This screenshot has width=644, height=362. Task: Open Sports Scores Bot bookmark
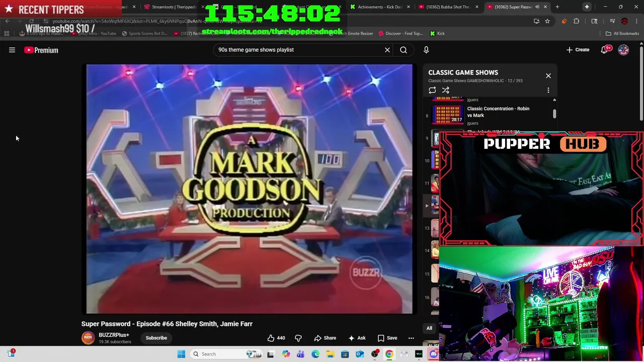coord(144,34)
